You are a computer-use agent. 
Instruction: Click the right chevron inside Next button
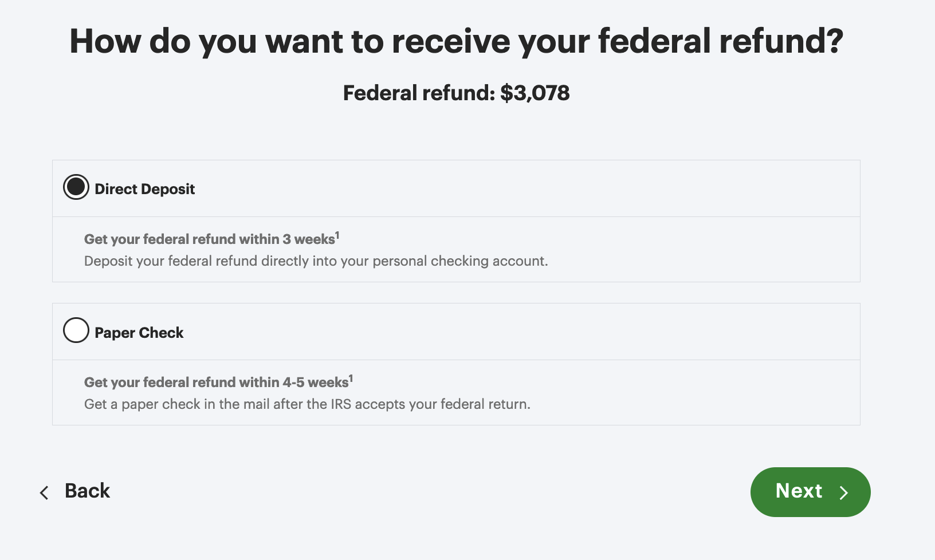point(844,492)
